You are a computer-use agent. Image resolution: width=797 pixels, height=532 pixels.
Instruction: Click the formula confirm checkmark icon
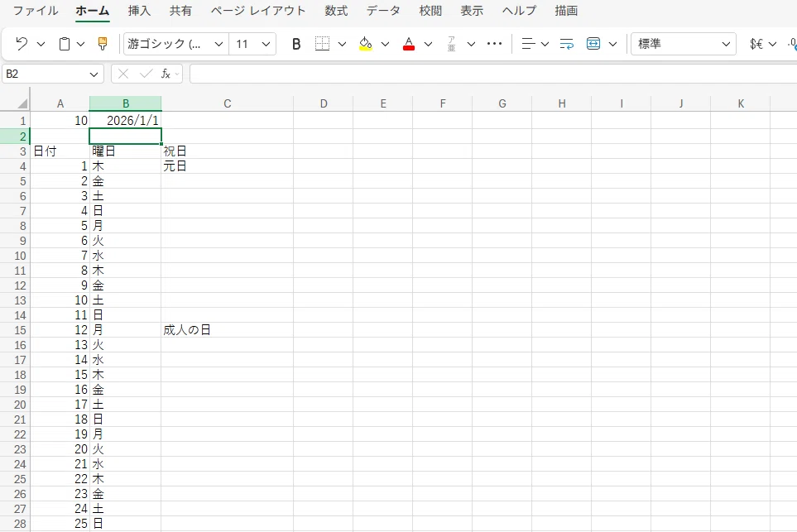[146, 74]
